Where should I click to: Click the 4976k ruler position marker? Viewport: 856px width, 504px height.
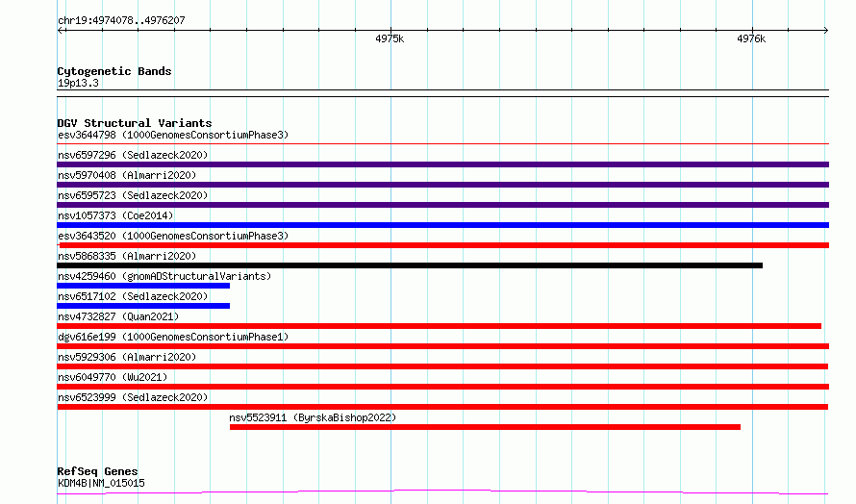click(x=751, y=38)
